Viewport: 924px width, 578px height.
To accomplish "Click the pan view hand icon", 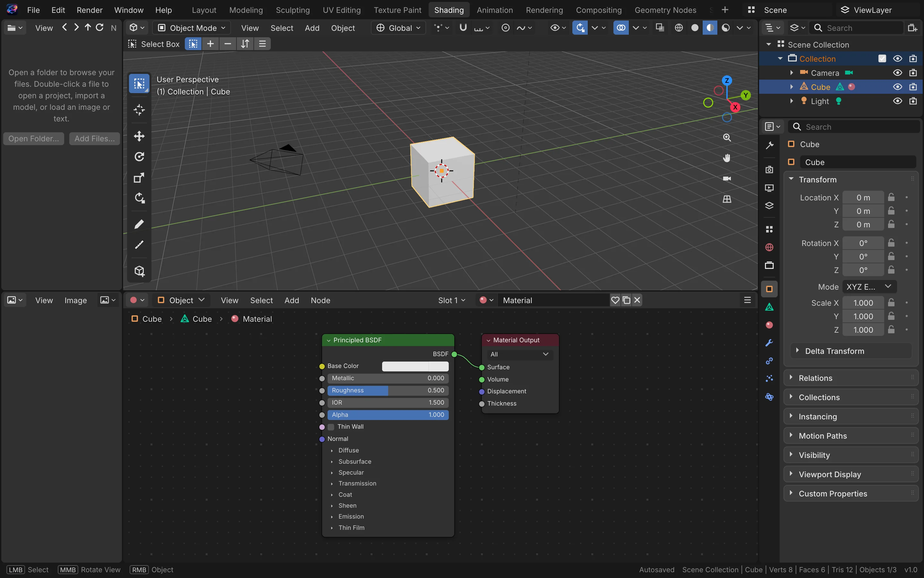I will 727,158.
